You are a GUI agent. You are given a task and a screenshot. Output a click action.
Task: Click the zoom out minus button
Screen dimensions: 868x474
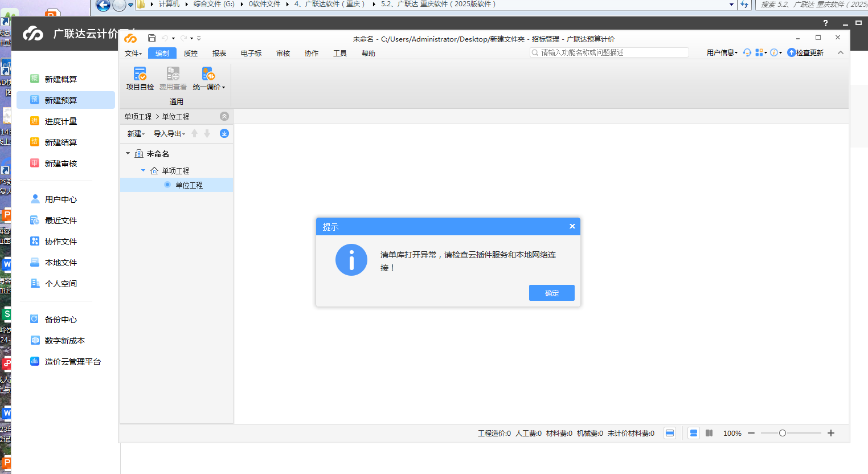click(x=751, y=433)
